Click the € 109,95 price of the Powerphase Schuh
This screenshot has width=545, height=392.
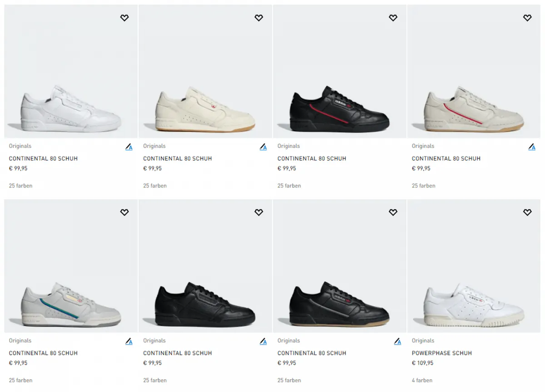point(422,363)
